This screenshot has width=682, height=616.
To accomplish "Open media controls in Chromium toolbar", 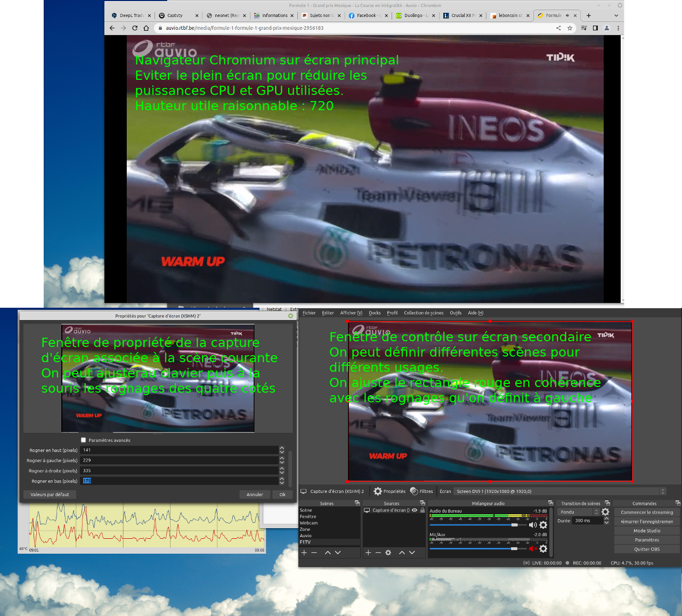I will tap(583, 28).
